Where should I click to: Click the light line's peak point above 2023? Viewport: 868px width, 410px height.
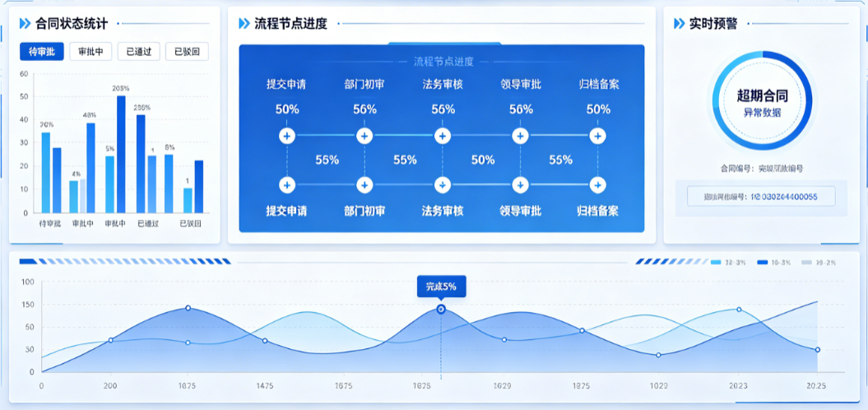coord(739,310)
